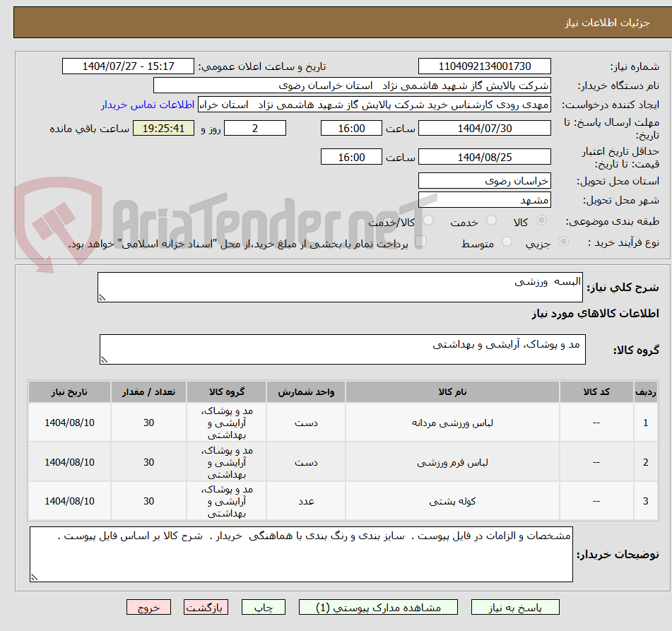Viewport: 672px width, 631px height.
Task: Click the announcement date field 1404/07/27 - 15:17
Action: pyautogui.click(x=128, y=66)
